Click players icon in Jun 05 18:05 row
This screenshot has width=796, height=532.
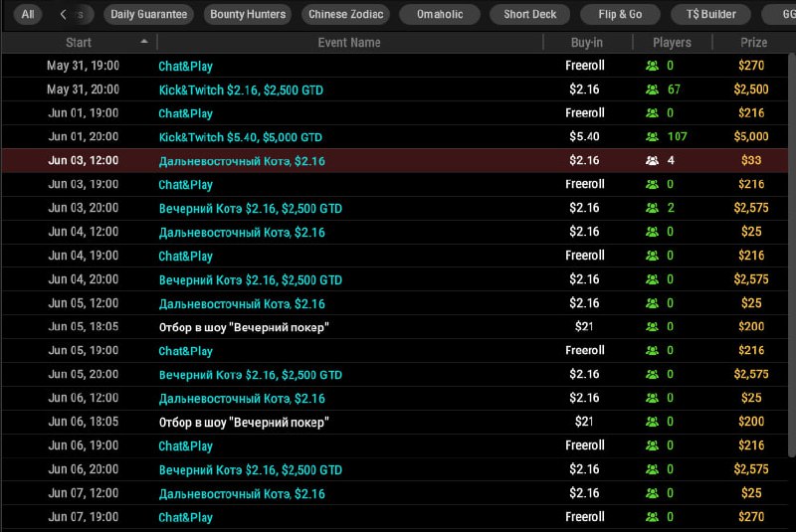(652, 327)
